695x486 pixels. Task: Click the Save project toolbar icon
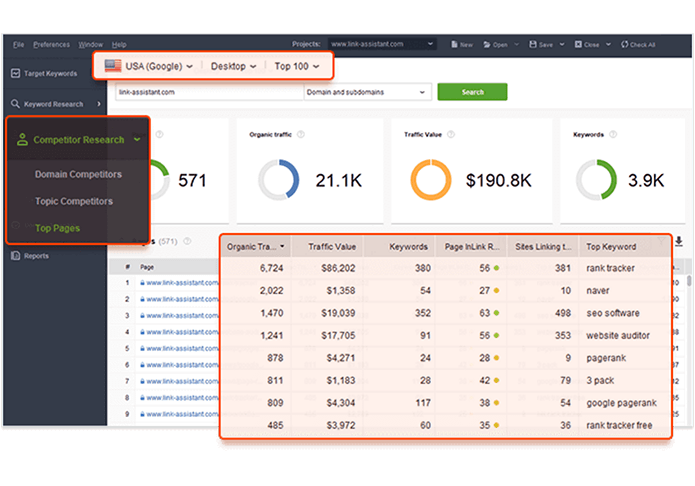coord(533,45)
